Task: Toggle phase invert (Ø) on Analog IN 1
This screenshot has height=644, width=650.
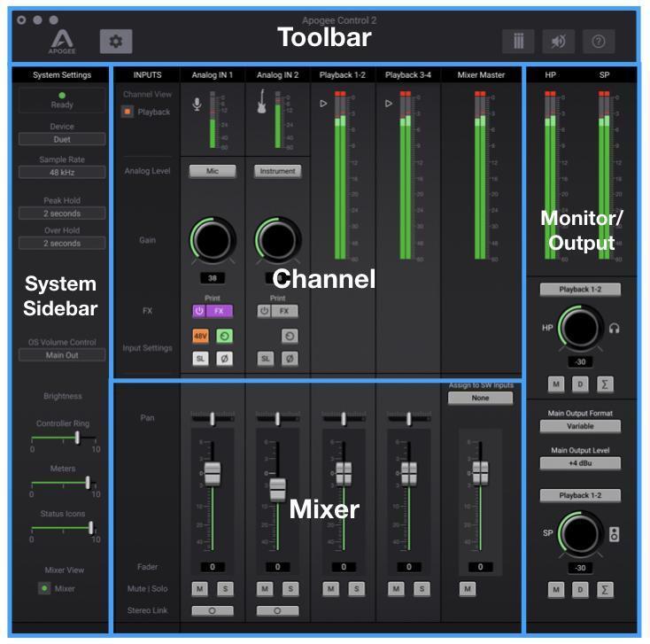Action: tap(225, 359)
